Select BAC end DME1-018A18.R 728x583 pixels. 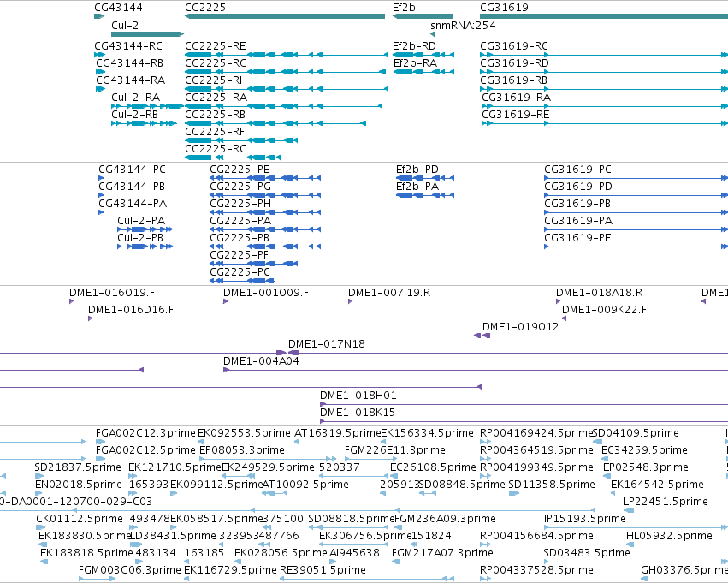[559, 301]
